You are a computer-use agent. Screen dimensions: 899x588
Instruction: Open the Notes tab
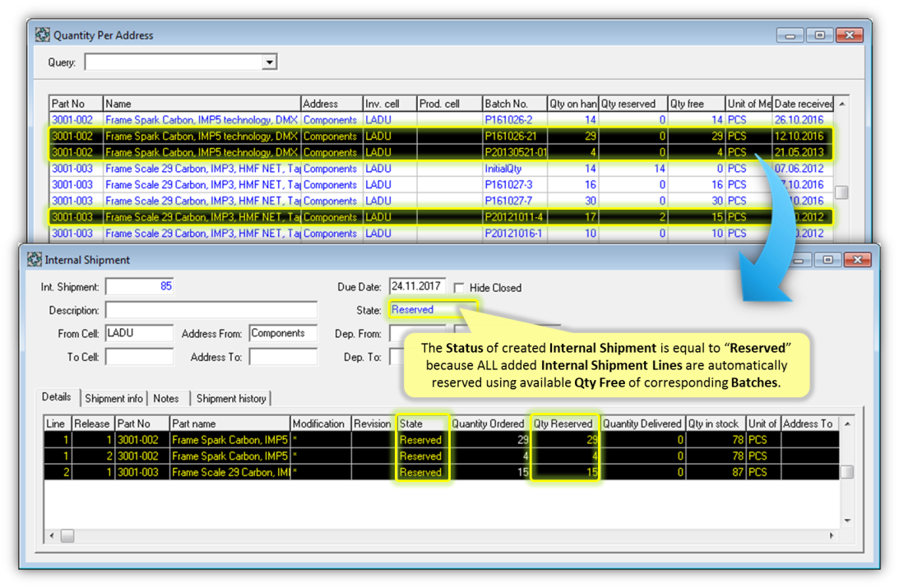[x=165, y=398]
